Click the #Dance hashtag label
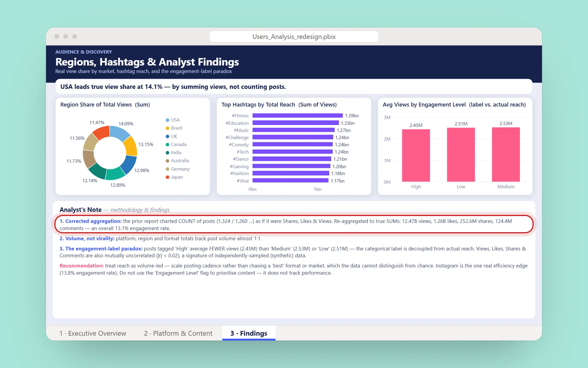The height and width of the screenshot is (368, 588). click(241, 159)
